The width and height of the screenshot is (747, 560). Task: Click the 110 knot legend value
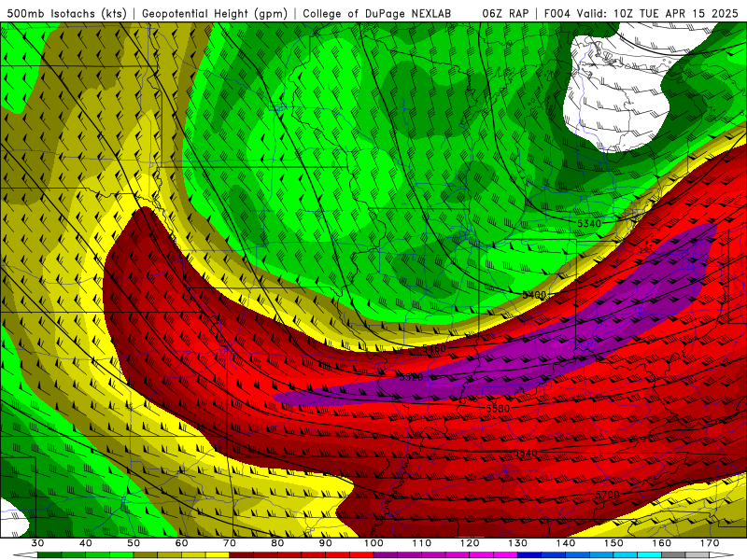(x=422, y=543)
